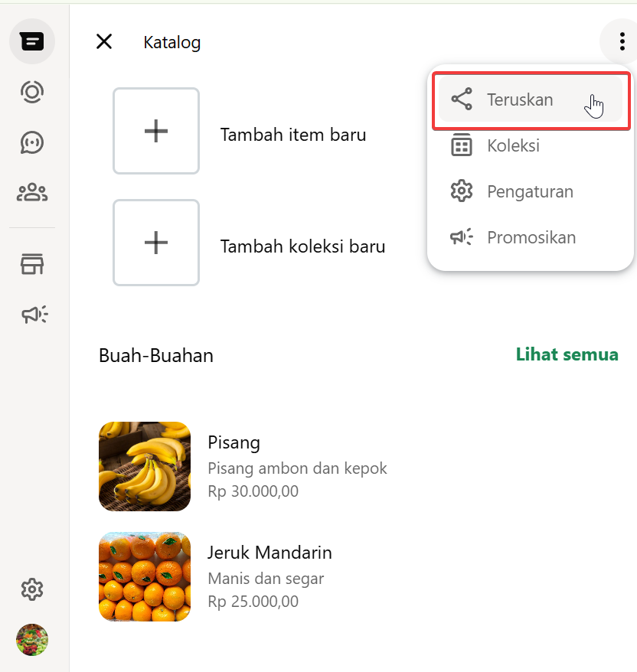Open the Channels icon in sidebar
This screenshot has height=672, width=637.
(32, 142)
